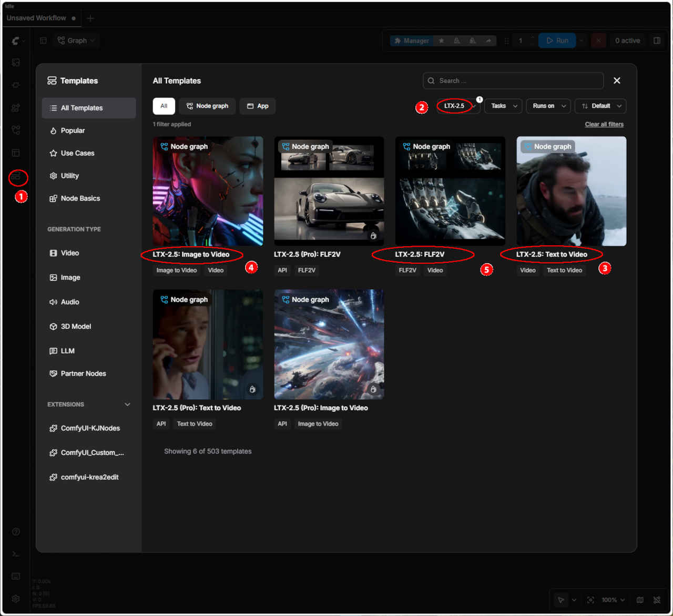This screenshot has height=616, width=673.
Task: Click the template Search field
Action: coord(513,80)
